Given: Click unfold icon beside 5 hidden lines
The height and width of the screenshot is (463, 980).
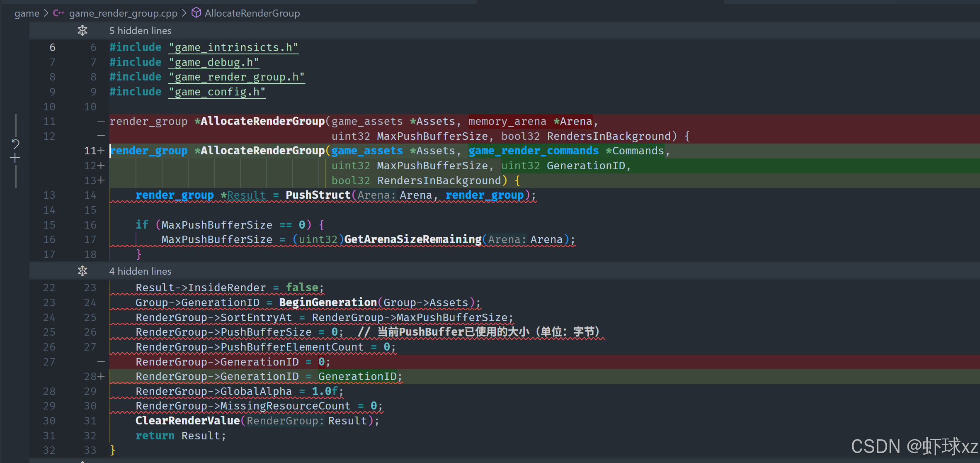Looking at the screenshot, I should [82, 30].
